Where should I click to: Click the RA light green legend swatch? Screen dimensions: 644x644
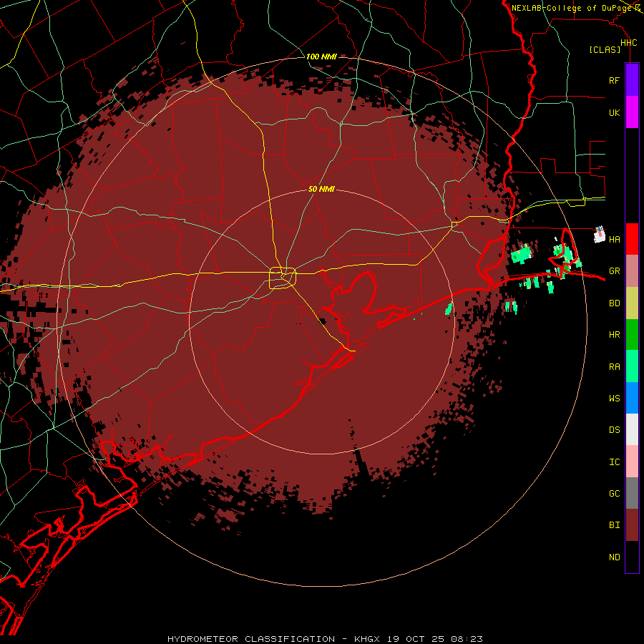[632, 366]
